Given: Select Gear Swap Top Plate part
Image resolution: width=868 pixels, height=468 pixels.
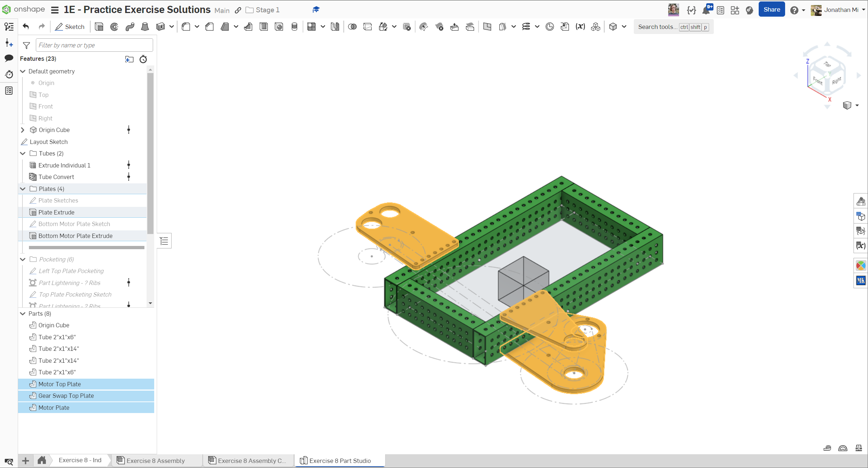Looking at the screenshot, I should click(66, 396).
